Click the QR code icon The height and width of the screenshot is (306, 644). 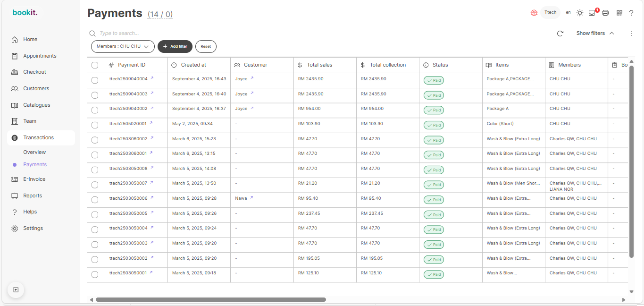pos(619,13)
